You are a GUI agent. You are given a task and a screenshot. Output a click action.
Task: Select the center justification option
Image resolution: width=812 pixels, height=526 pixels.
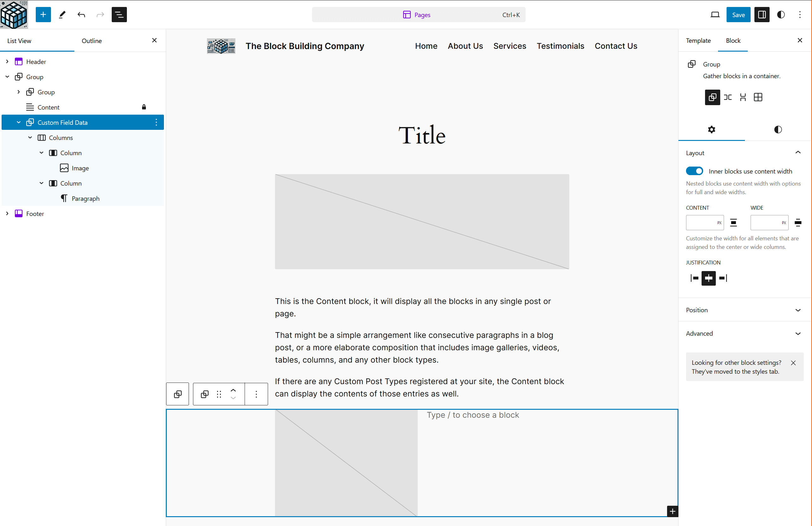click(709, 278)
